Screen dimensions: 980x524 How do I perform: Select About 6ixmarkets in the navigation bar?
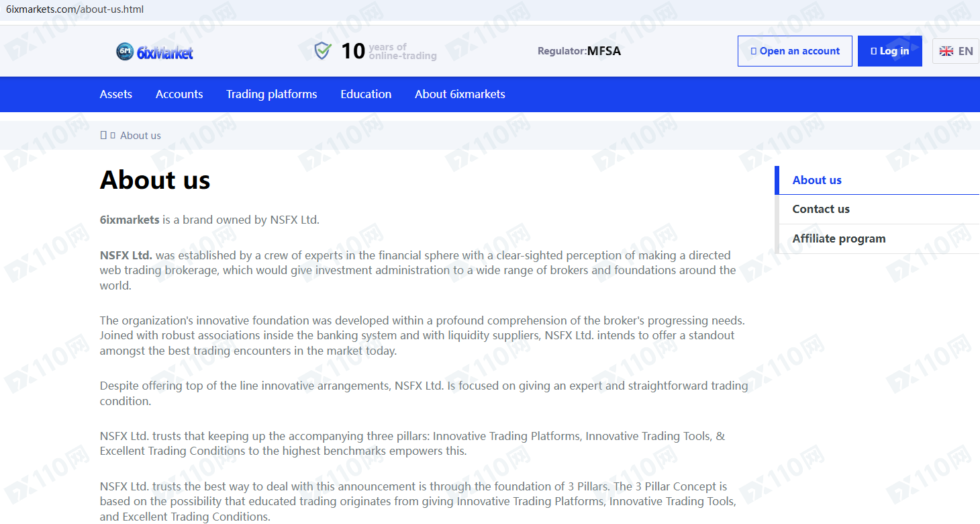(x=460, y=94)
